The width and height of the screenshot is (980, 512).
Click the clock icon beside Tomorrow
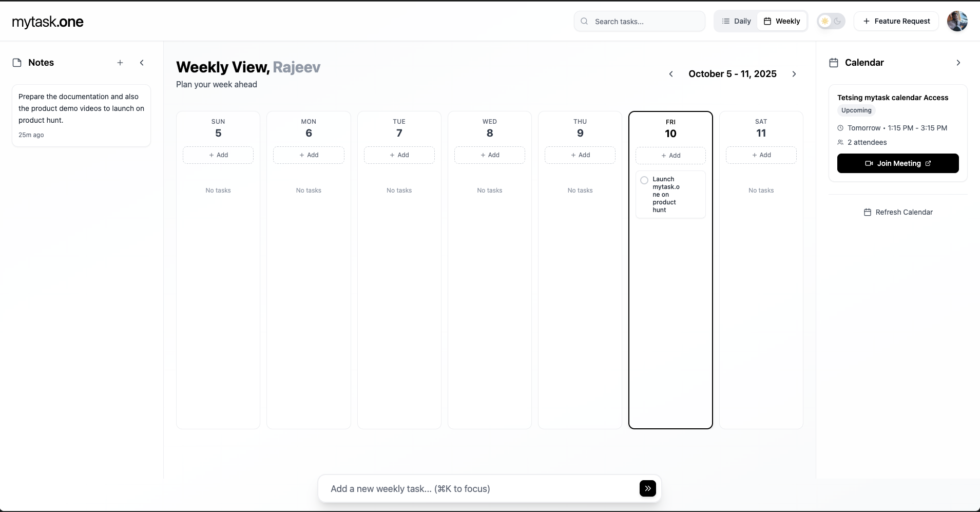coord(840,128)
